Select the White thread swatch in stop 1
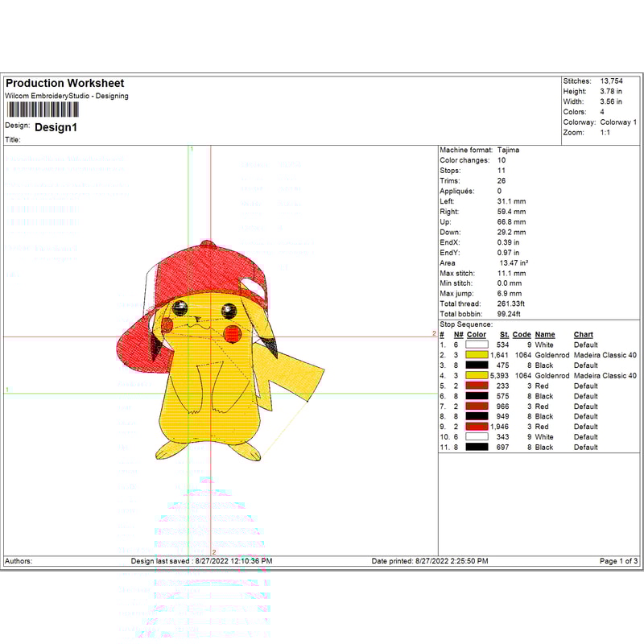The image size is (644, 644). 477,345
